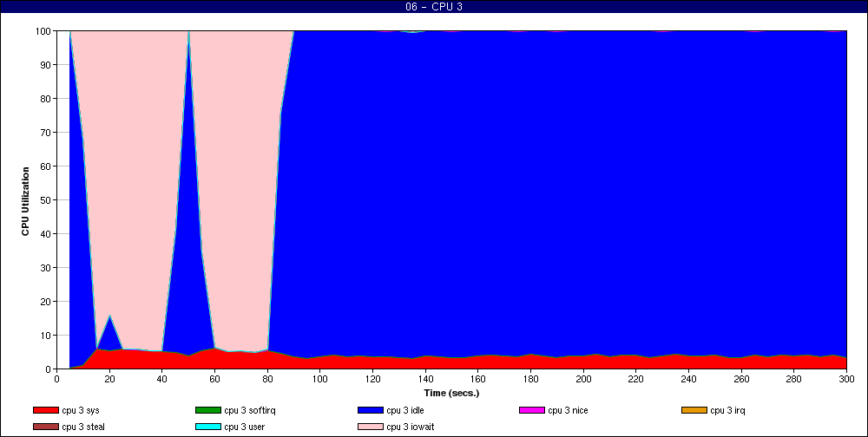Click the red cpu 3 sys legend swatch
The height and width of the screenshot is (437, 868).
(46, 410)
